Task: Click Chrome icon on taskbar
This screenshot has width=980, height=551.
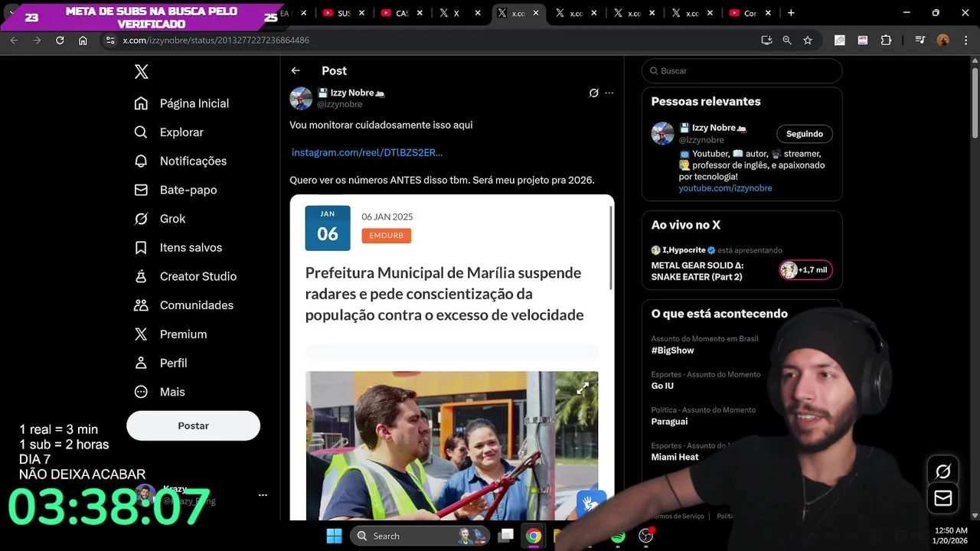Action: tap(534, 536)
